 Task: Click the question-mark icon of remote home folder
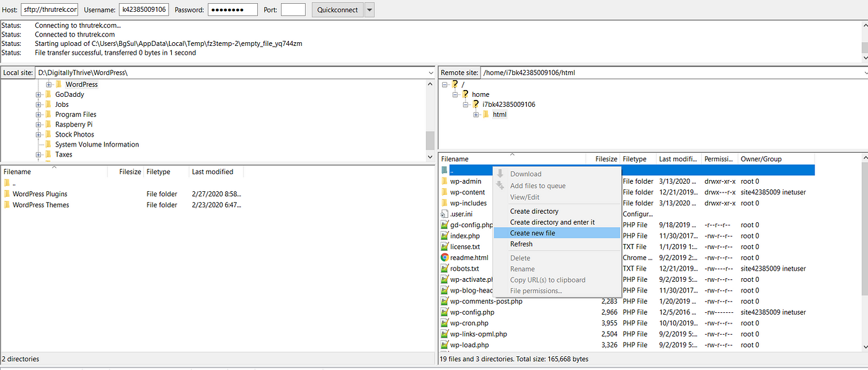click(466, 94)
